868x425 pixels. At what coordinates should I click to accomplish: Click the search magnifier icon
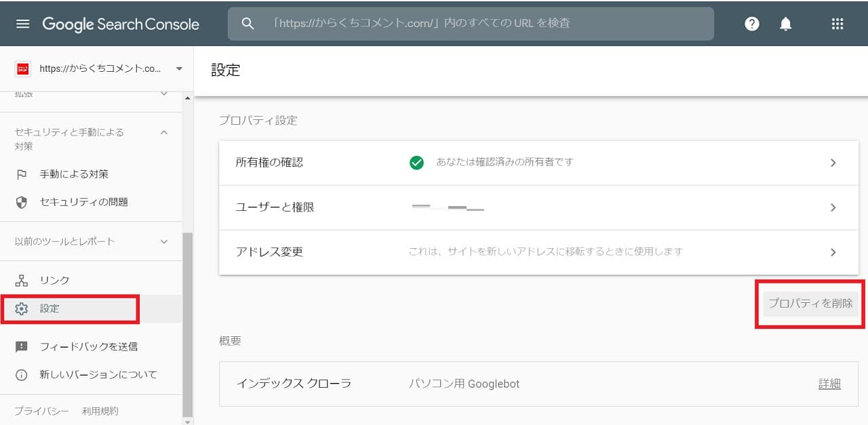248,24
